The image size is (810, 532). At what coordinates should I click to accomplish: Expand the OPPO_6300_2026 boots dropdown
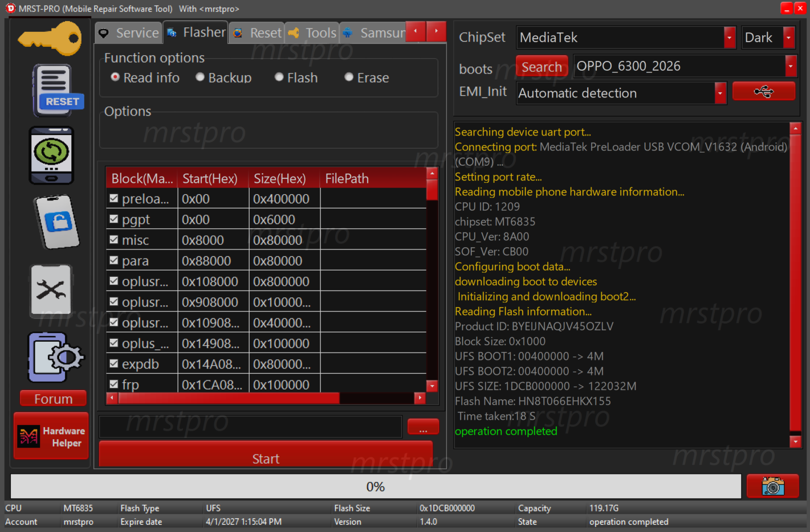tap(791, 66)
